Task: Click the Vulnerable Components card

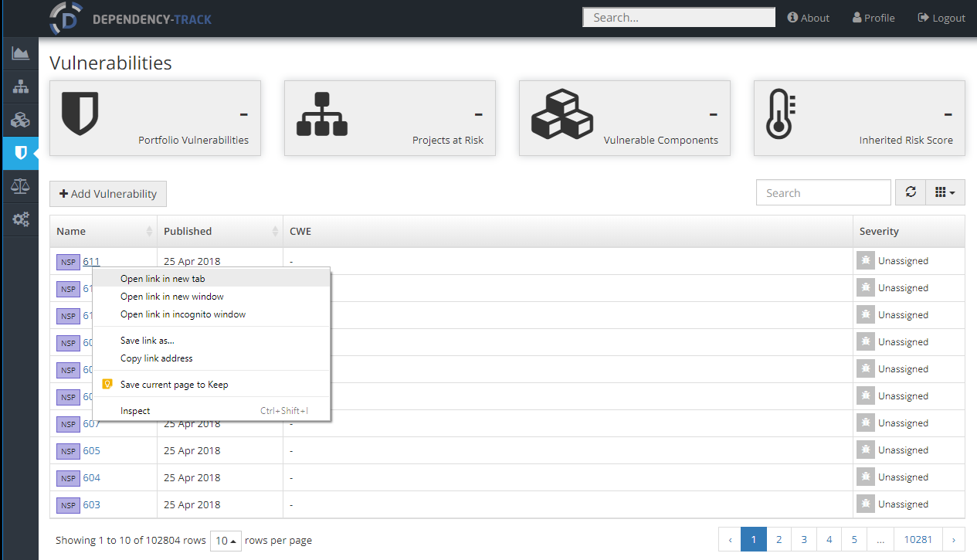Action: [x=625, y=118]
